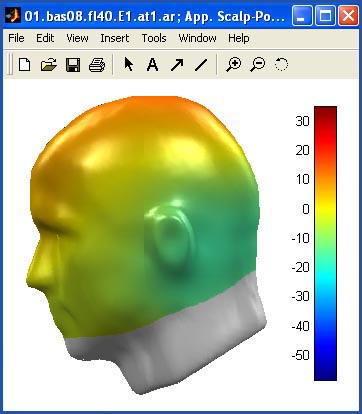
Task: Save the figure with the floppy disk icon
Action: pos(73,64)
